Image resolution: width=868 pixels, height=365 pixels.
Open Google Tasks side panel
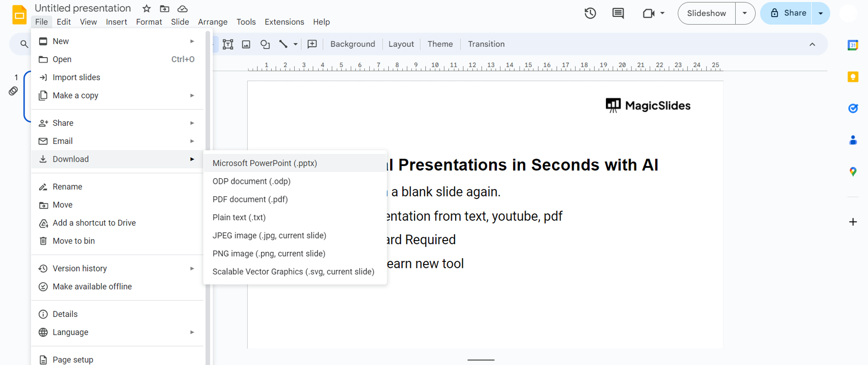pos(853,108)
